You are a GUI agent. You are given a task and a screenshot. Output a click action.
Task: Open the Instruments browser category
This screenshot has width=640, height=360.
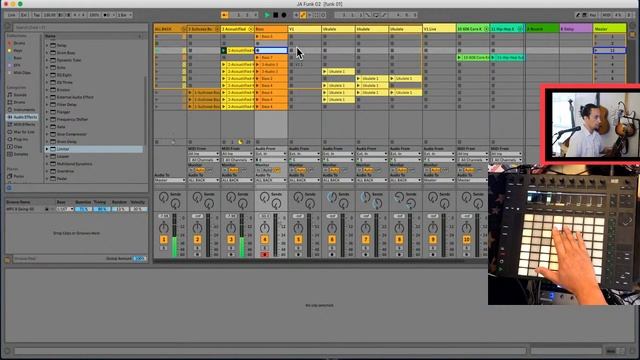[24, 109]
